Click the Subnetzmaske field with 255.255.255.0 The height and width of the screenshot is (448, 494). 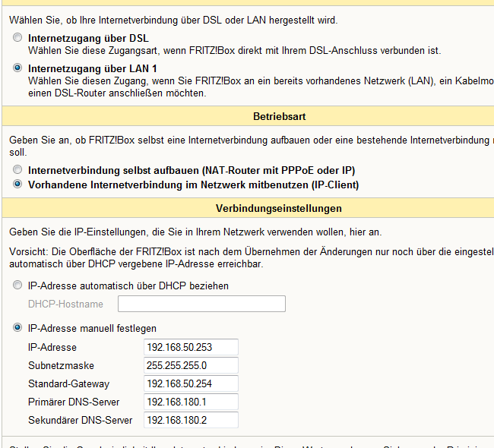[191, 365]
